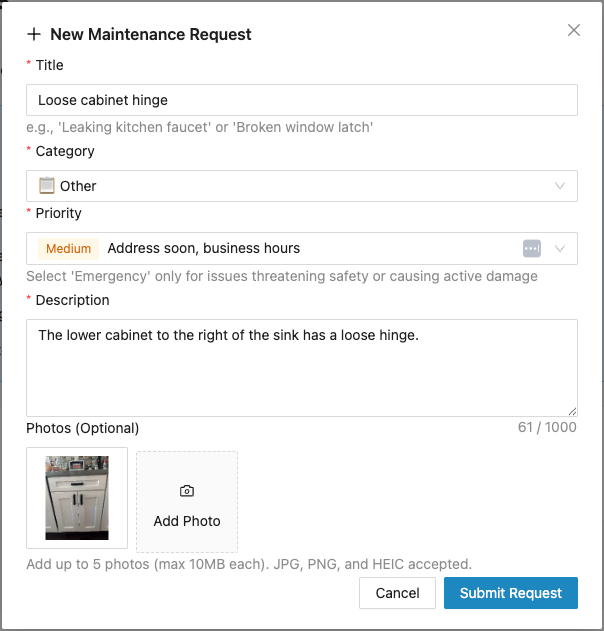Click the New Maintenance Request heading
This screenshot has height=631, width=604.
pos(151,34)
